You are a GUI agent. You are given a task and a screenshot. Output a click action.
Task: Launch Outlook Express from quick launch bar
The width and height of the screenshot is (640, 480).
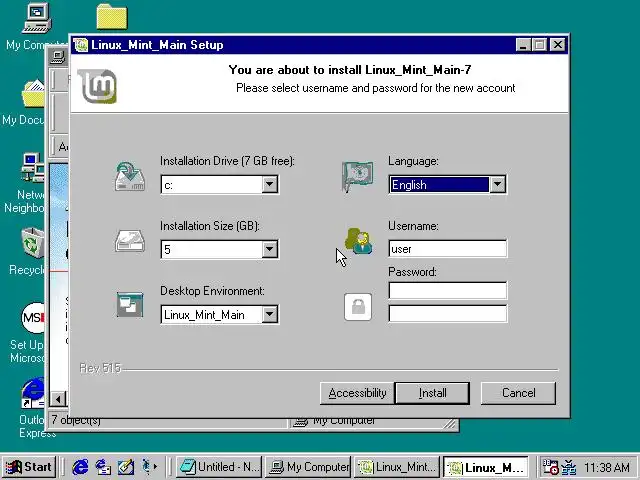(103, 467)
